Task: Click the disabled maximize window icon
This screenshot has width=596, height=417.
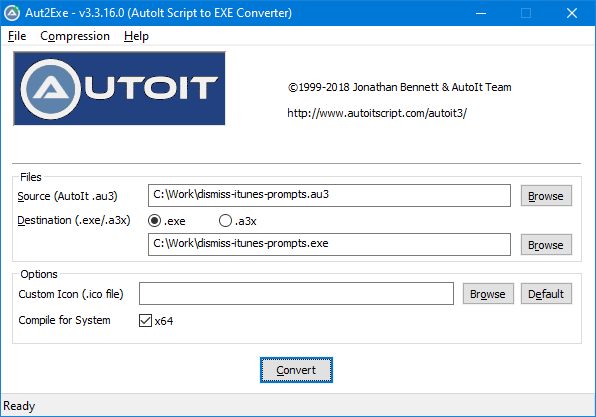Action: (526, 13)
